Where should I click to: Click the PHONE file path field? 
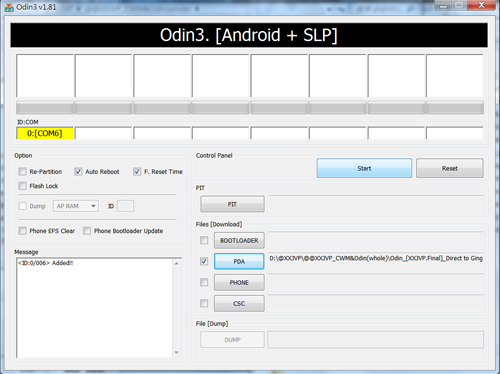(376, 282)
